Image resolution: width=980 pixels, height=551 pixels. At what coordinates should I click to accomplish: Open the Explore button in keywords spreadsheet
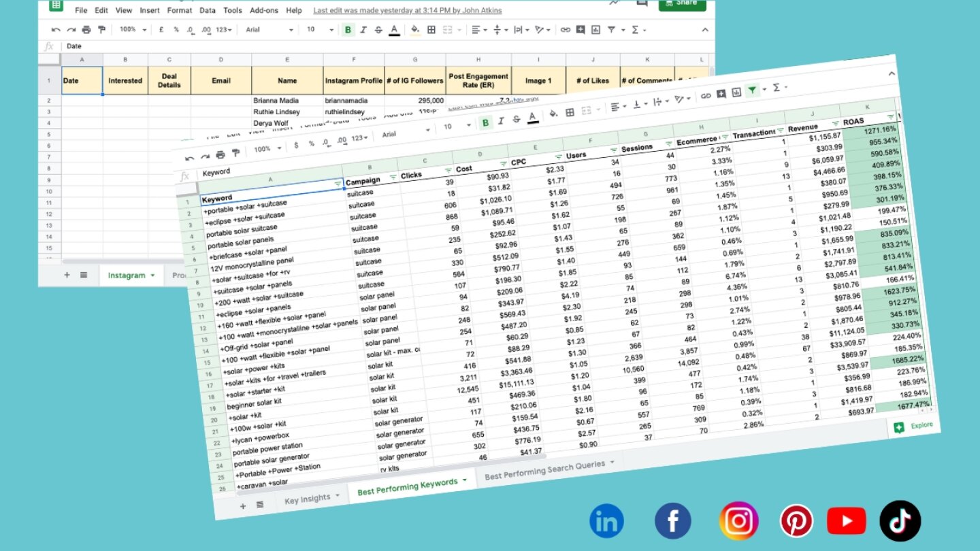coord(913,427)
